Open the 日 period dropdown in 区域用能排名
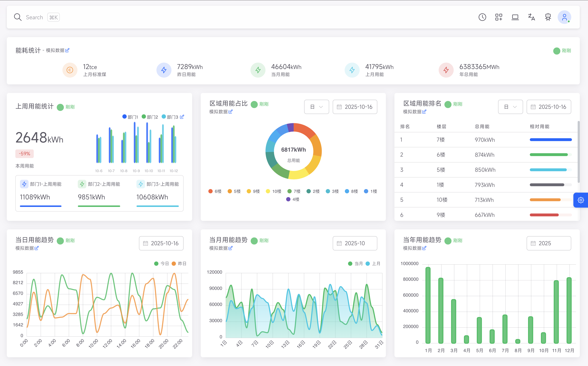 click(x=510, y=107)
